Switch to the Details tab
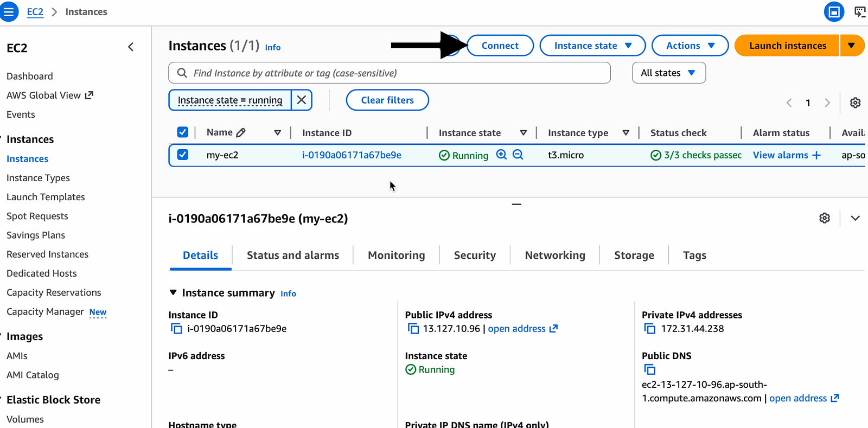 200,255
